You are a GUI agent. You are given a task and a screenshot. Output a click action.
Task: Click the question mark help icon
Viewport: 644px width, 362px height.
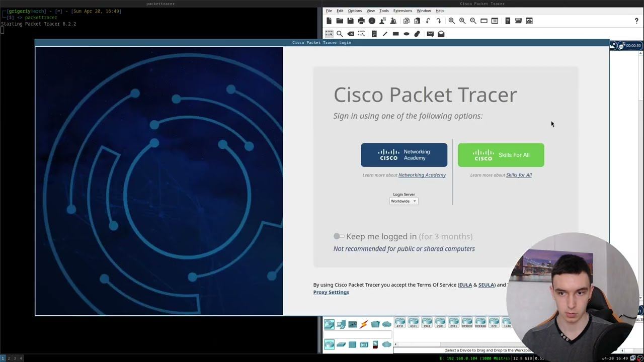(x=636, y=21)
